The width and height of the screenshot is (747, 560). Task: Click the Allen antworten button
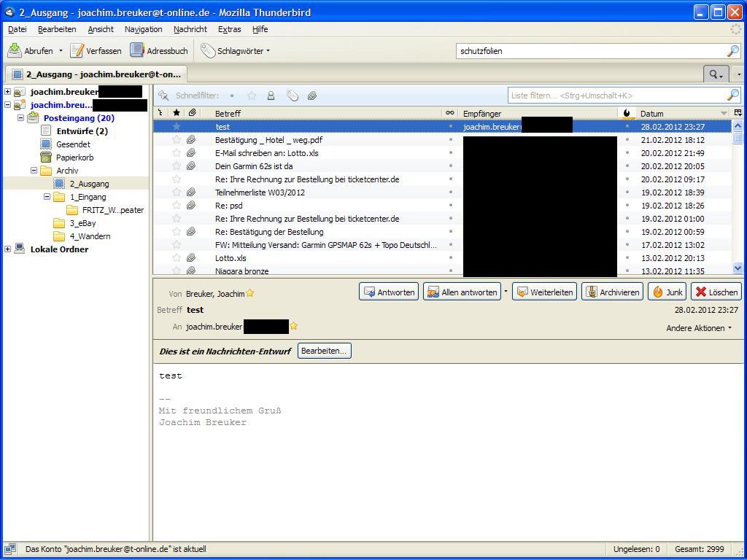coord(462,292)
